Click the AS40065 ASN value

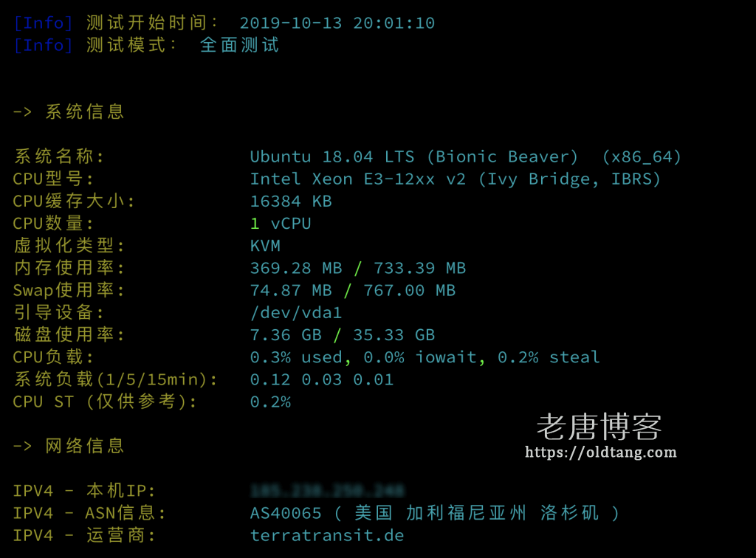click(286, 513)
